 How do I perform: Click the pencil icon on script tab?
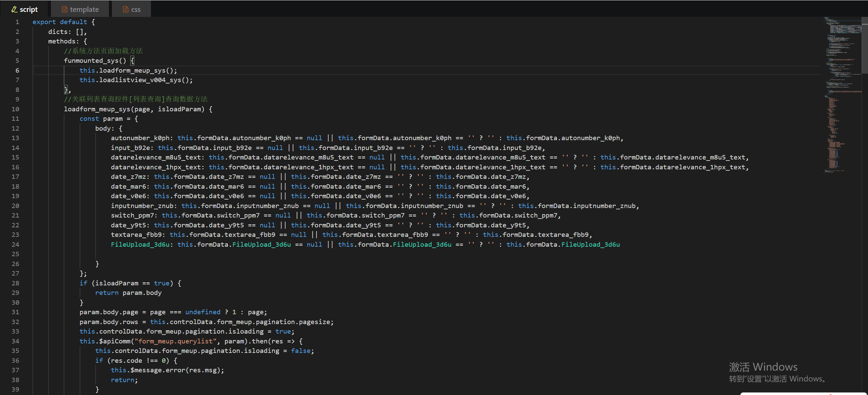point(14,10)
